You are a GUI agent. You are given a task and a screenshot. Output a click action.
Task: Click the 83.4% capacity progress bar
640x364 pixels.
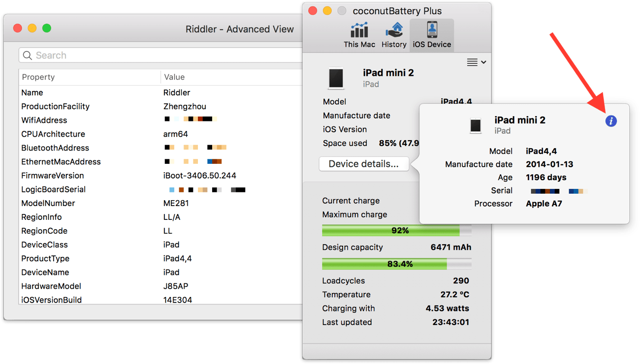point(397,264)
